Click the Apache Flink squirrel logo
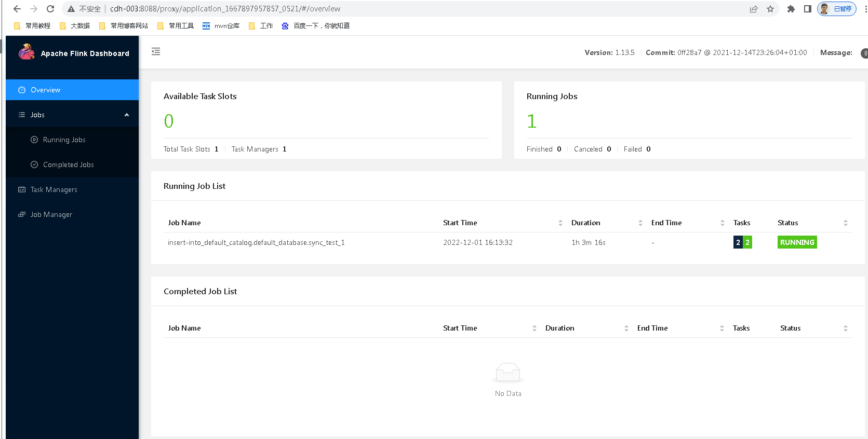This screenshot has width=868, height=439. (x=26, y=52)
